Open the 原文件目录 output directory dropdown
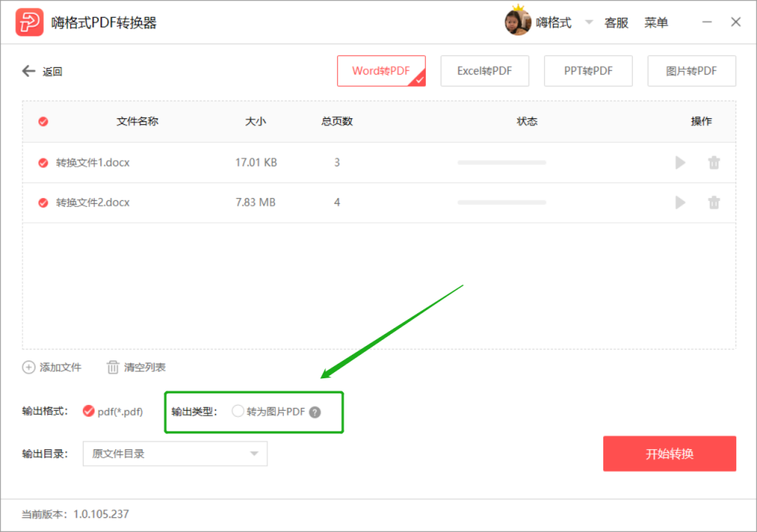This screenshot has height=532, width=757. tap(174, 454)
